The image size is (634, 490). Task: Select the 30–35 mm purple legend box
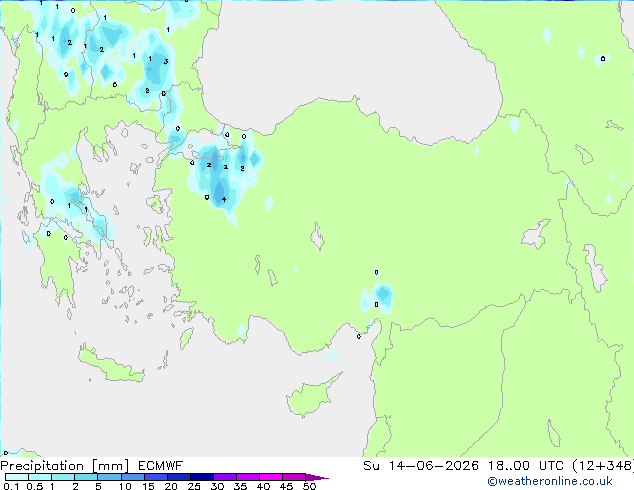click(224, 477)
